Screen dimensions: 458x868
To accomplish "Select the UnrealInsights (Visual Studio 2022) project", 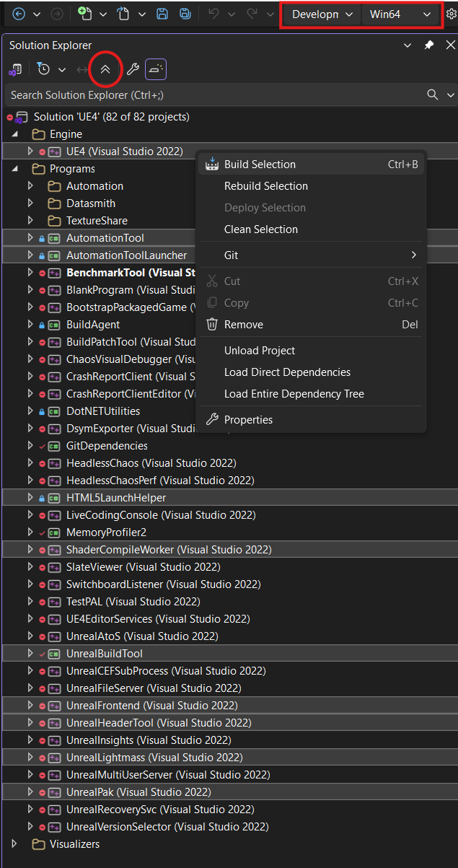I will tap(149, 740).
